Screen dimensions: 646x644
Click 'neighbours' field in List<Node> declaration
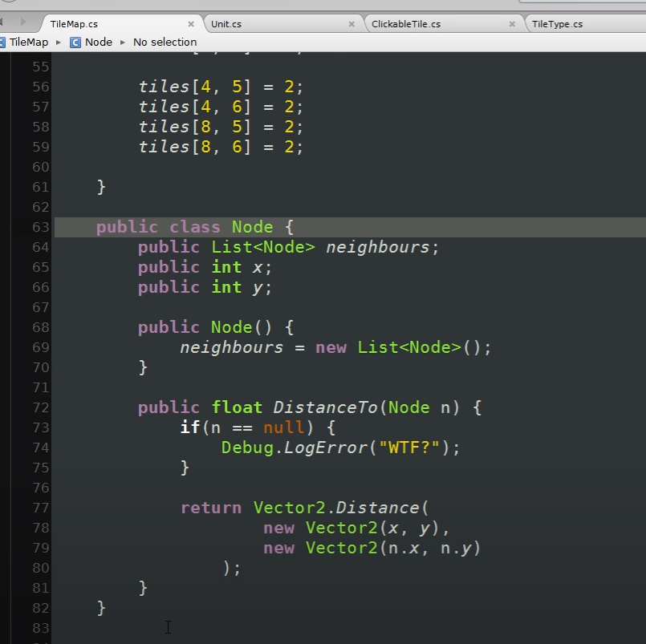pos(377,247)
